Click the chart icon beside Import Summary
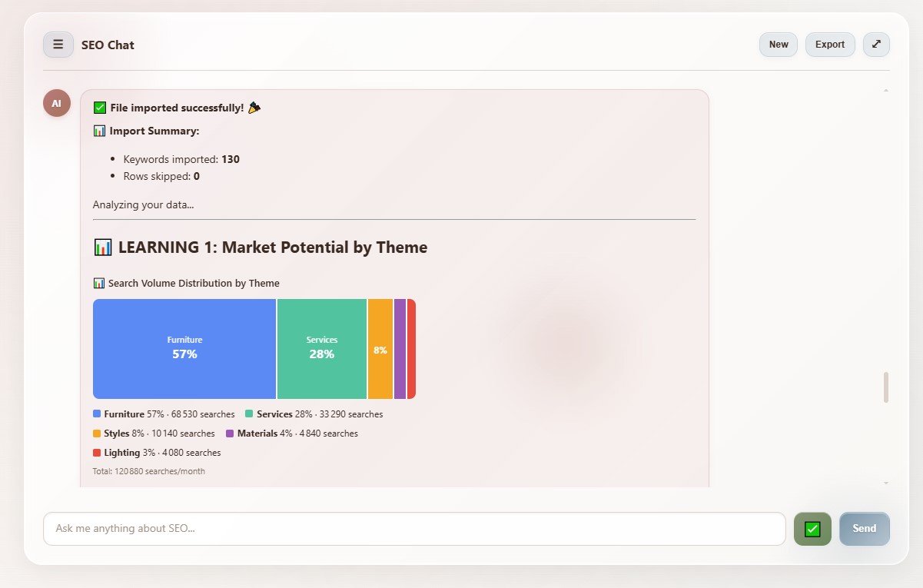923x588 pixels. [100, 131]
